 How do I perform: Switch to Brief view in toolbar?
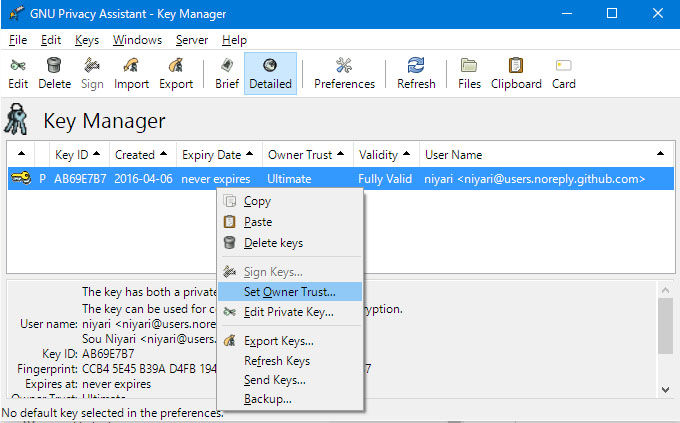(227, 73)
